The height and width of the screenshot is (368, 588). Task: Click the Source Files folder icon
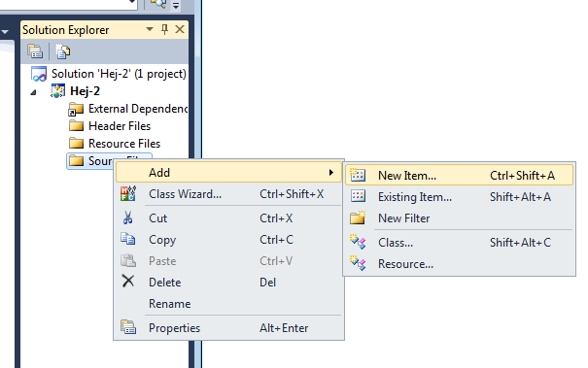76,161
